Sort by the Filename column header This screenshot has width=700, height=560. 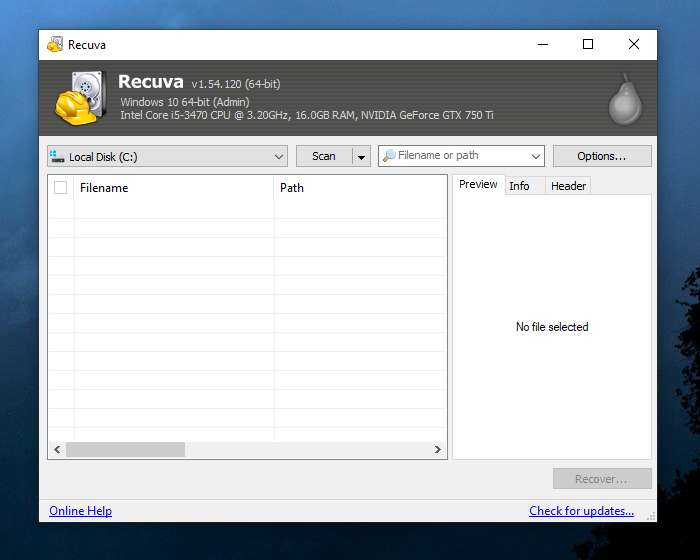174,188
